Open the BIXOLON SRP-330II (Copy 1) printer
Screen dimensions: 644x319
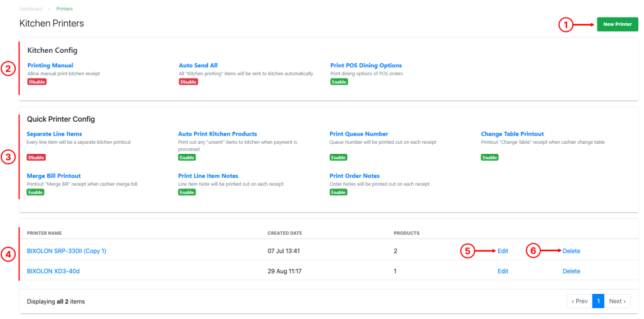pos(67,251)
